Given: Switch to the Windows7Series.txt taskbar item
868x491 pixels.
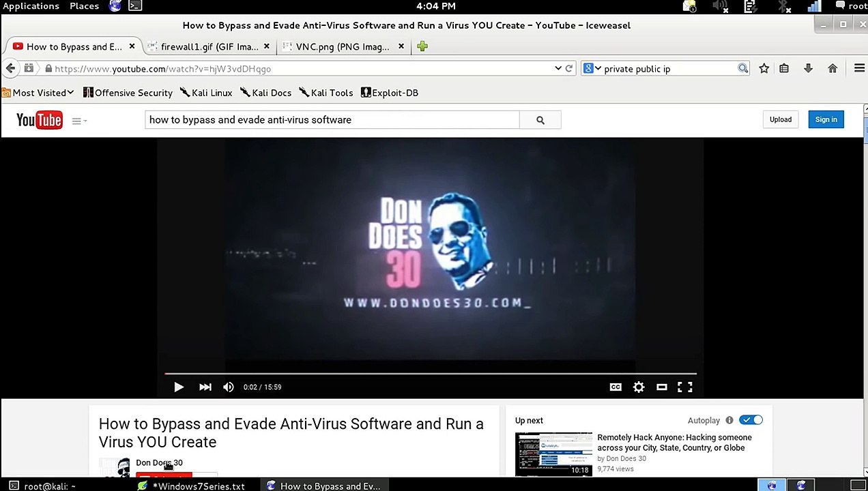Looking at the screenshot, I should click(x=192, y=486).
